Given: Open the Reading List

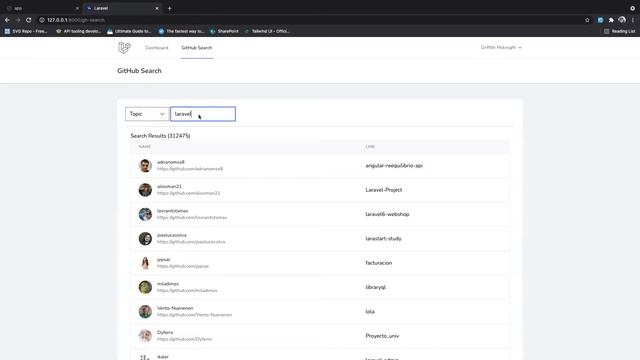Looking at the screenshot, I should tap(620, 31).
